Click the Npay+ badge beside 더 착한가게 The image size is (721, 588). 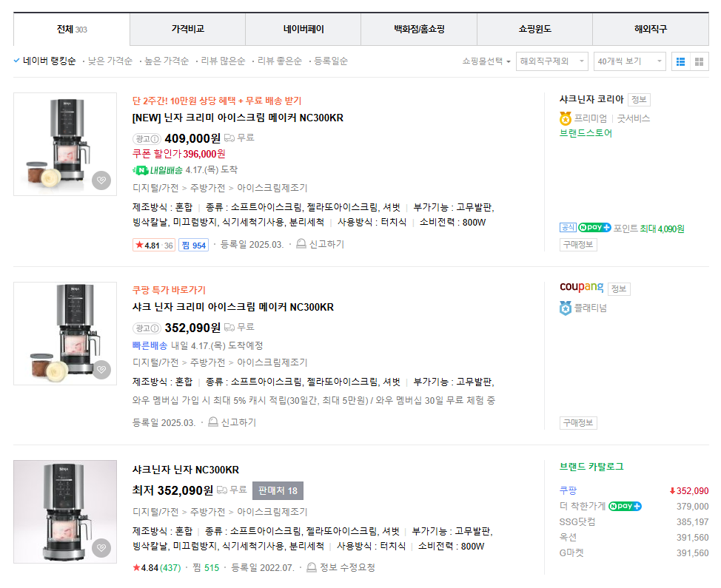point(625,506)
